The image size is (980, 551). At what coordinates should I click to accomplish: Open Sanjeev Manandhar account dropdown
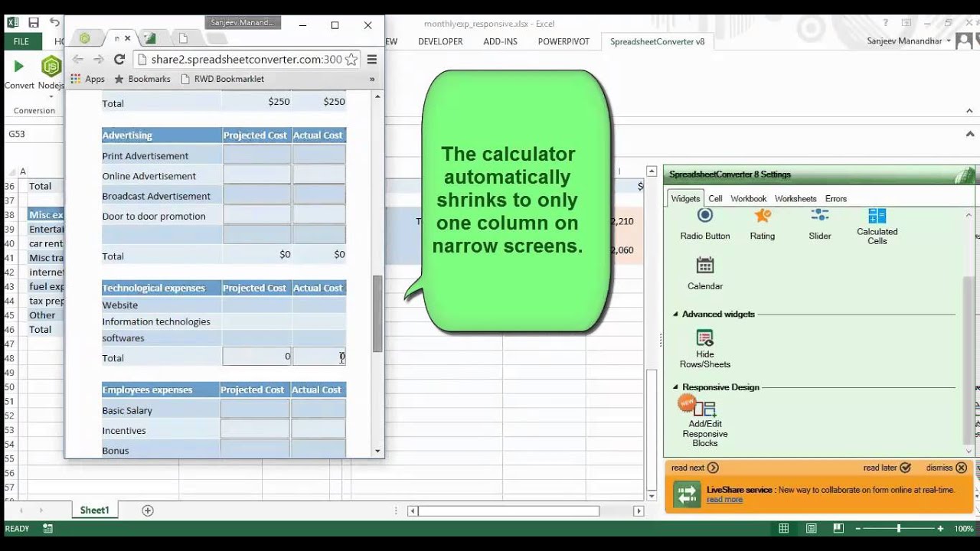click(910, 41)
